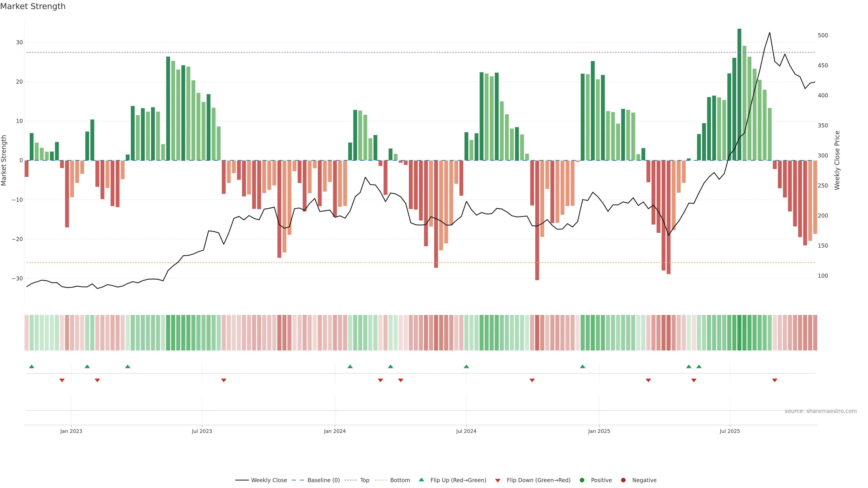Image resolution: width=868 pixels, height=488 pixels.
Task: Click red flip-down marker after Jul 2023
Action: 224,380
